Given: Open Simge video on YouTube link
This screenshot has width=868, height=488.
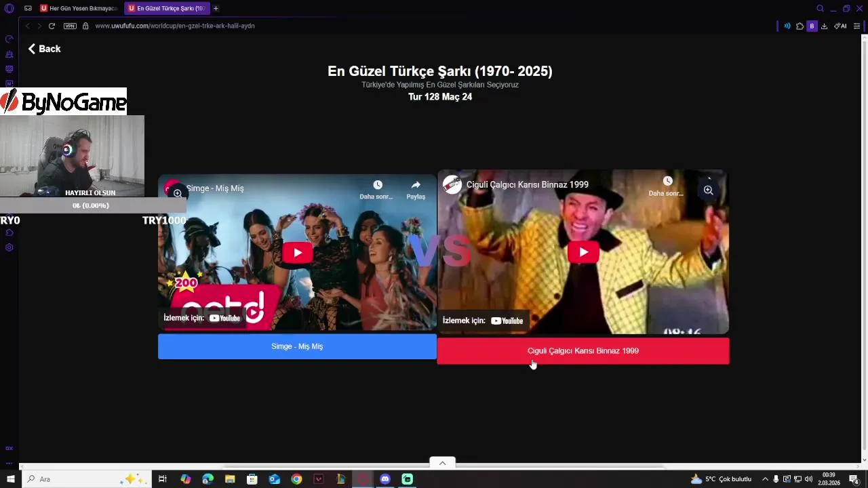Looking at the screenshot, I should 202,318.
